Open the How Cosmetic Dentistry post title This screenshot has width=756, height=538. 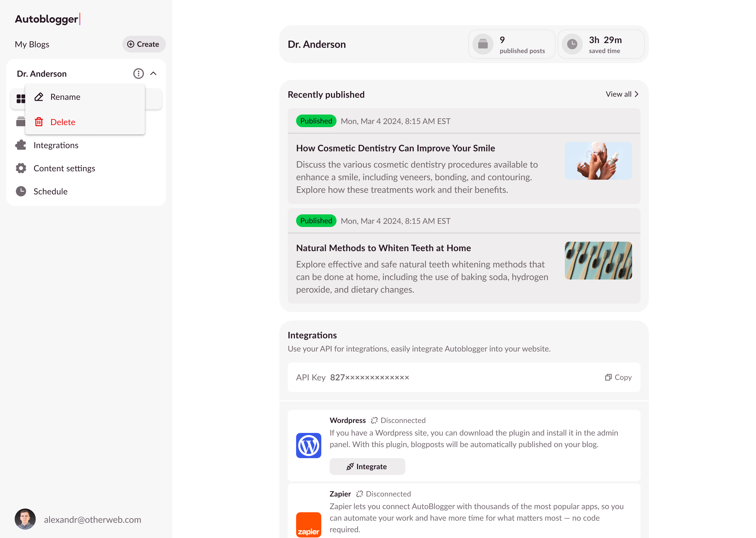[395, 148]
